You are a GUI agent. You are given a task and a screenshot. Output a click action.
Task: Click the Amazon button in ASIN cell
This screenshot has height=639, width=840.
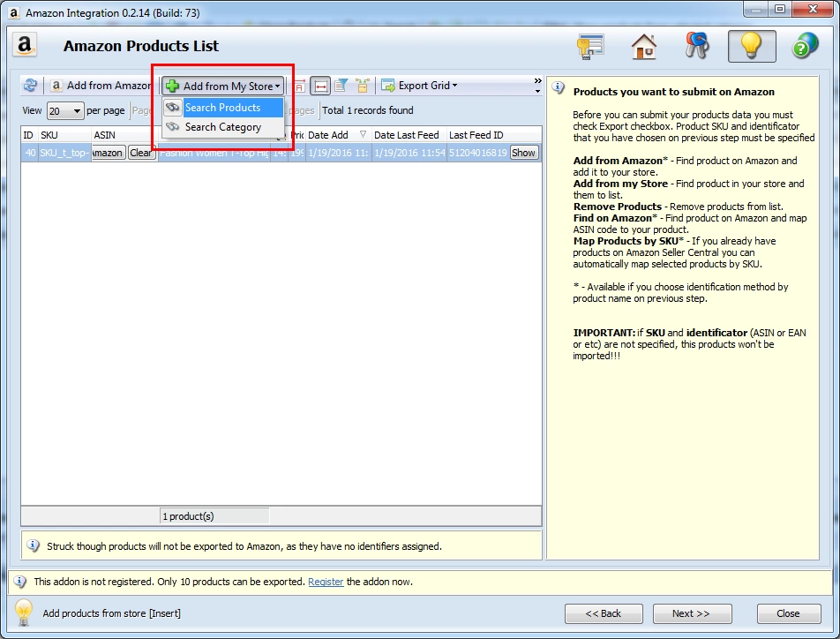pos(109,153)
